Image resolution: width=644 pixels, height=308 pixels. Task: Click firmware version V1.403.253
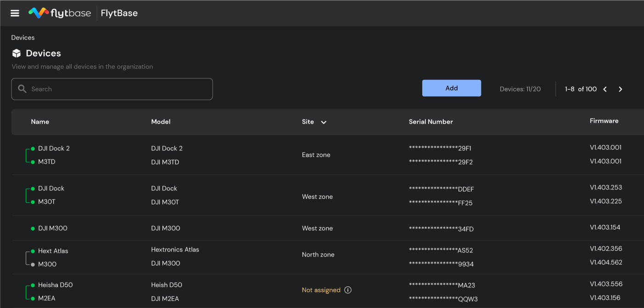click(606, 188)
